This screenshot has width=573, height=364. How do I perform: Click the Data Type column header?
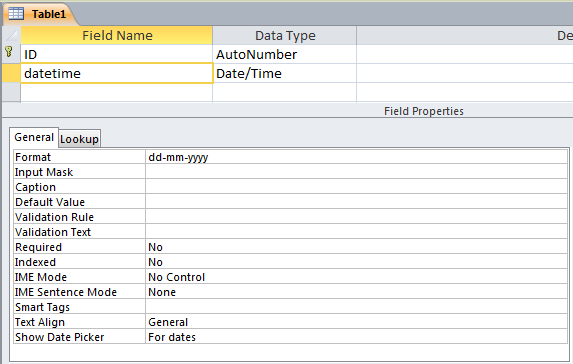point(285,35)
